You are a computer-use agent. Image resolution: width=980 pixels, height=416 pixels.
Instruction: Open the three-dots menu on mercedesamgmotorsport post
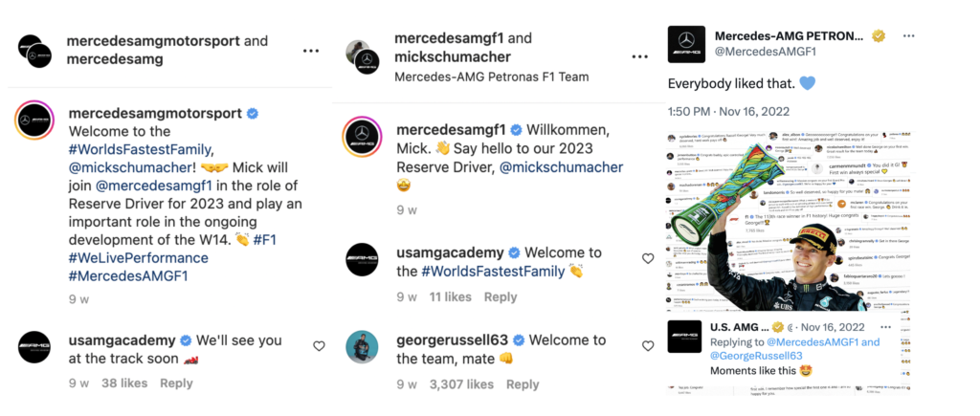(x=310, y=51)
